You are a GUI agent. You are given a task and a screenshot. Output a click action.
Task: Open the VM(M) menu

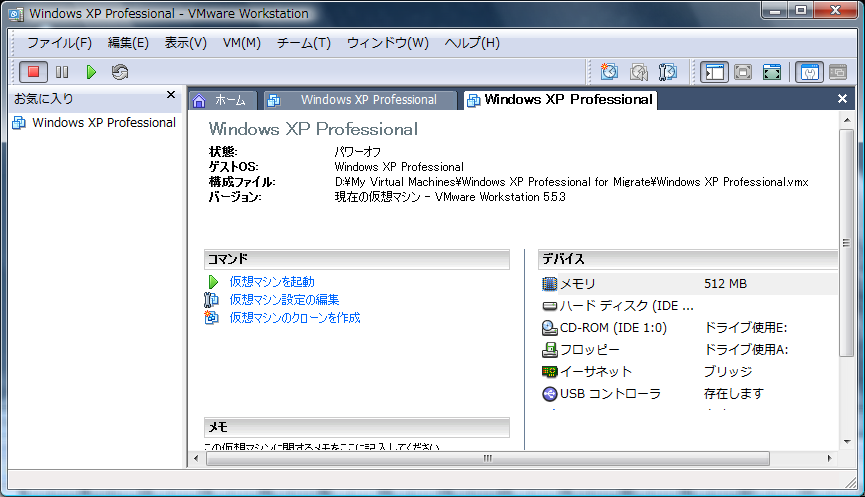tap(242, 42)
